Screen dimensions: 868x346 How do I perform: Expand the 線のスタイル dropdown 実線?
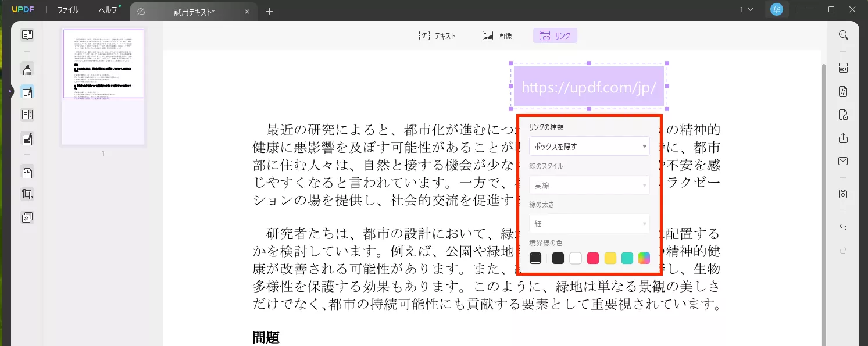click(x=590, y=185)
